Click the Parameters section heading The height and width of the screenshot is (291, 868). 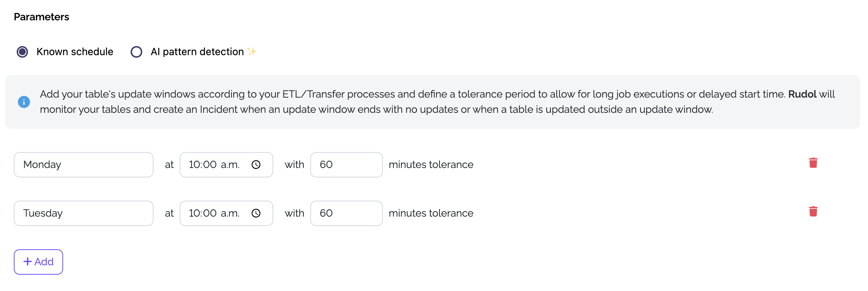click(x=41, y=17)
